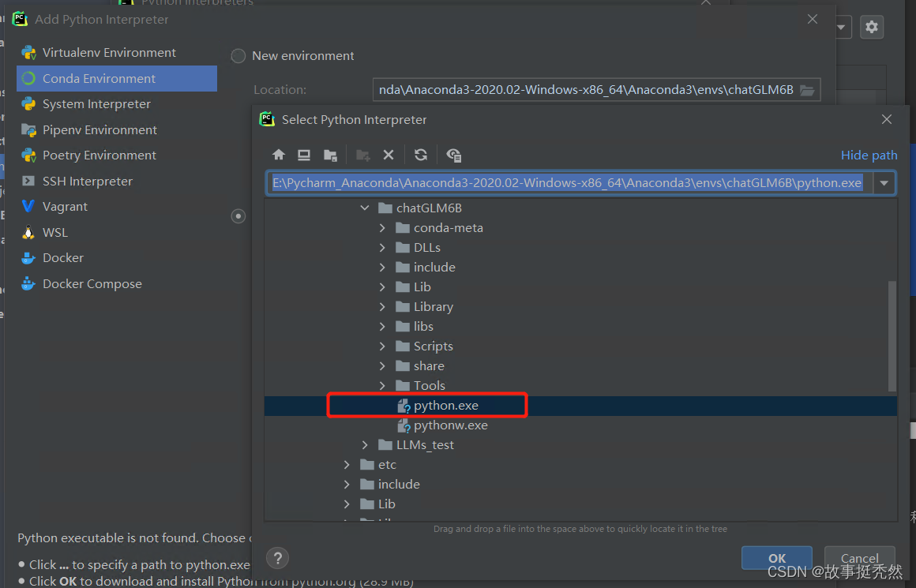The width and height of the screenshot is (916, 588).
Task: Select Virtualenv Environment in sidebar
Action: [117, 53]
